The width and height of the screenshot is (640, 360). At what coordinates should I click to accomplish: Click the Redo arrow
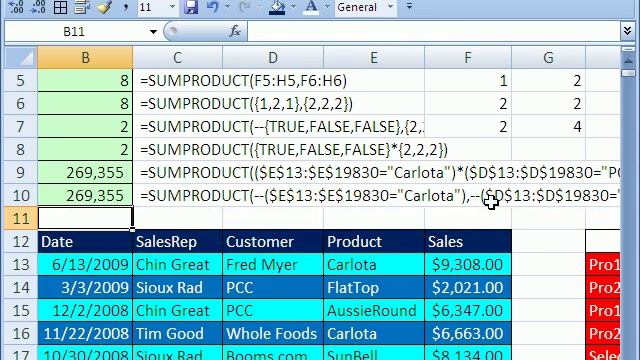[244, 7]
